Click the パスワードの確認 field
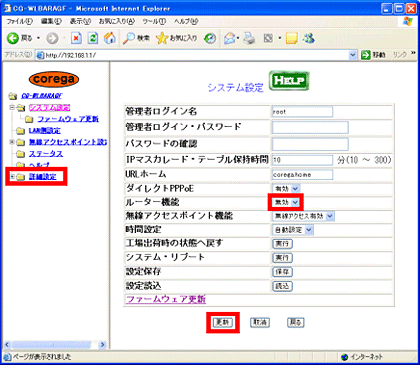 point(310,144)
